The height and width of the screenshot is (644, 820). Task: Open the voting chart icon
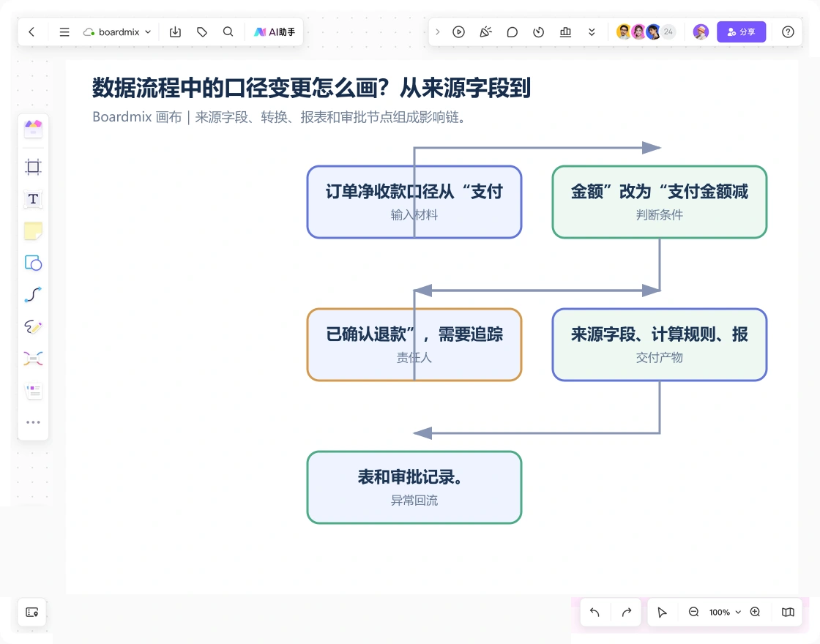pos(565,32)
